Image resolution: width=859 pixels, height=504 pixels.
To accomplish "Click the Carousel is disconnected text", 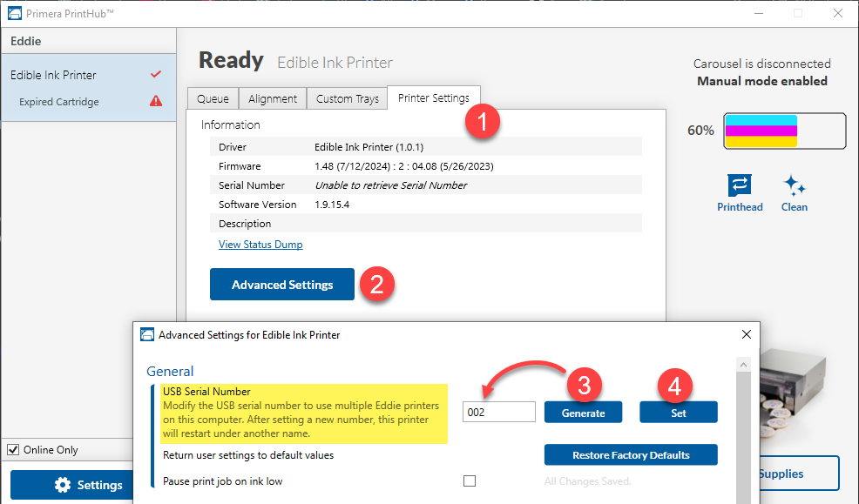I will click(x=762, y=64).
